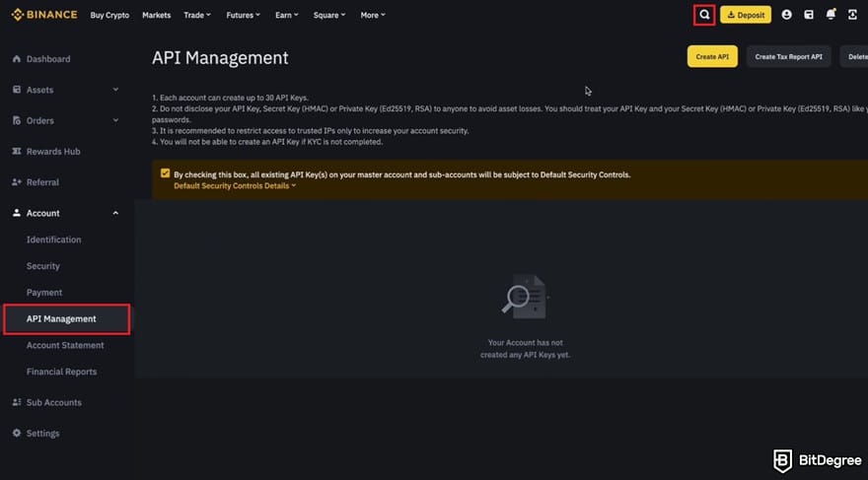Image resolution: width=868 pixels, height=480 pixels.
Task: Click the Dashboard home icon
Action: click(x=17, y=58)
